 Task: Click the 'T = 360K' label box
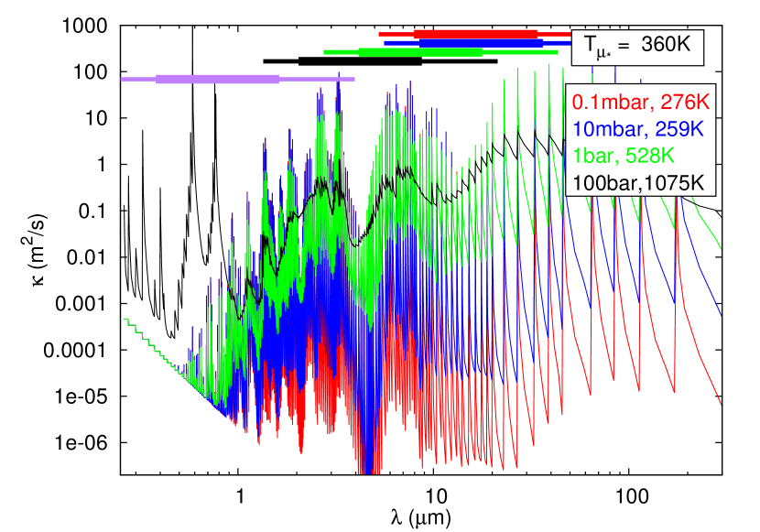[637, 47]
